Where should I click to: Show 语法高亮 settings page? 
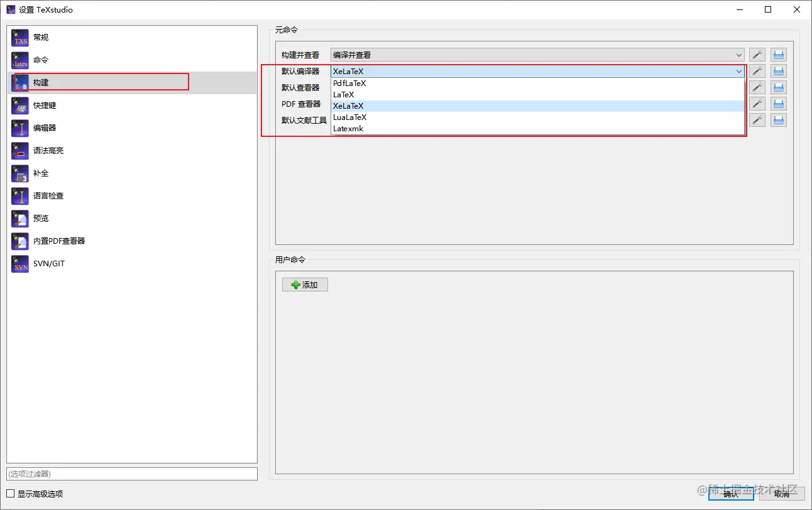tap(132, 151)
